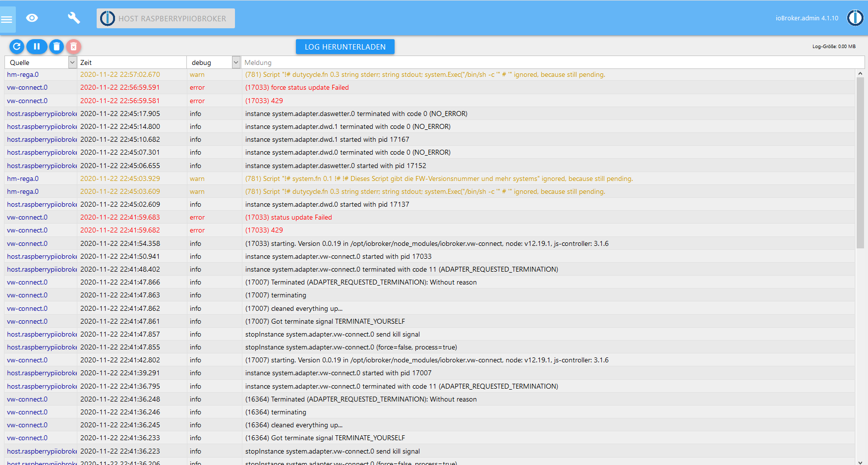Click the Zeit column header
The height and width of the screenshot is (465, 868).
[x=86, y=62]
